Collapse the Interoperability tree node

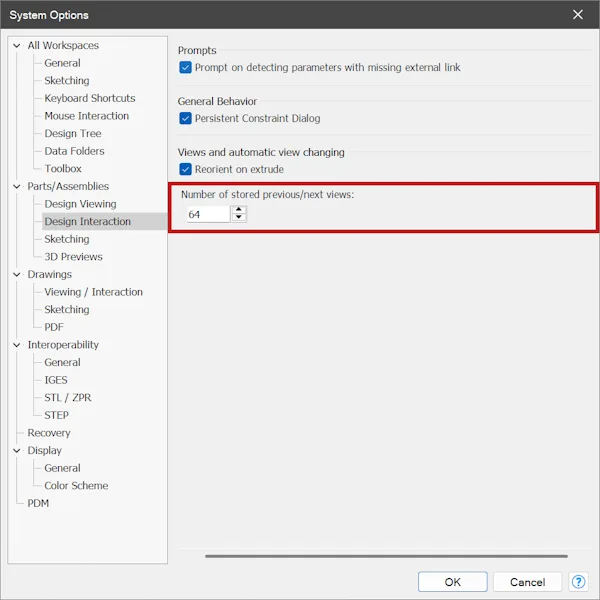pyautogui.click(x=16, y=345)
